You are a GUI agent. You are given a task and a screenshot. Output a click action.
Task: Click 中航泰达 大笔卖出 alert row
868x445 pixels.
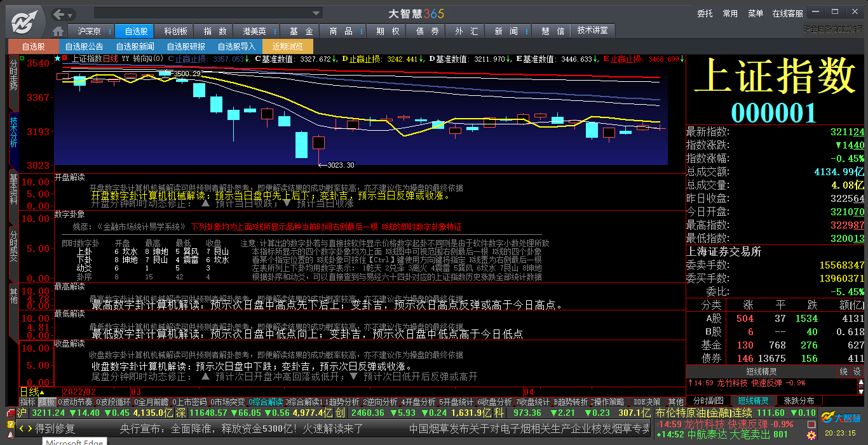(x=722, y=435)
